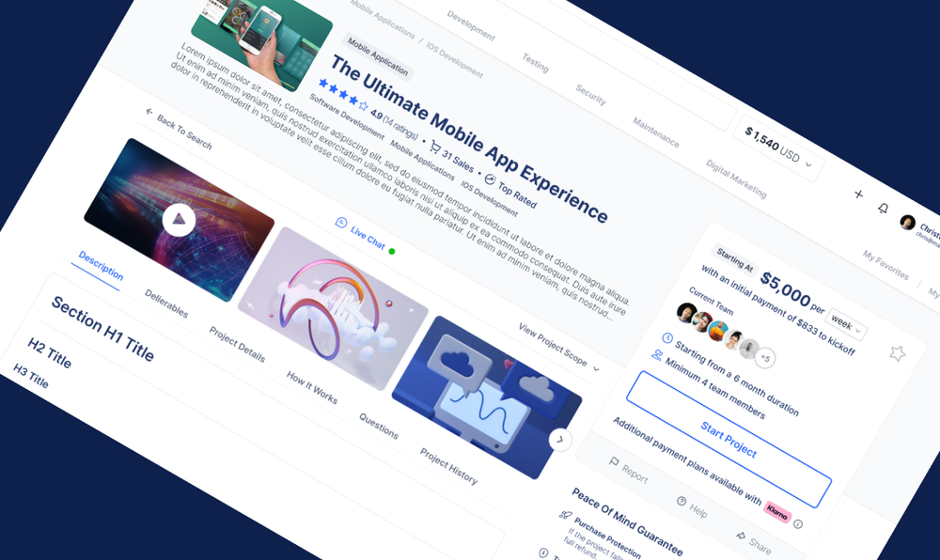Open the per week period dropdown
Image resolution: width=940 pixels, height=560 pixels.
click(x=846, y=324)
